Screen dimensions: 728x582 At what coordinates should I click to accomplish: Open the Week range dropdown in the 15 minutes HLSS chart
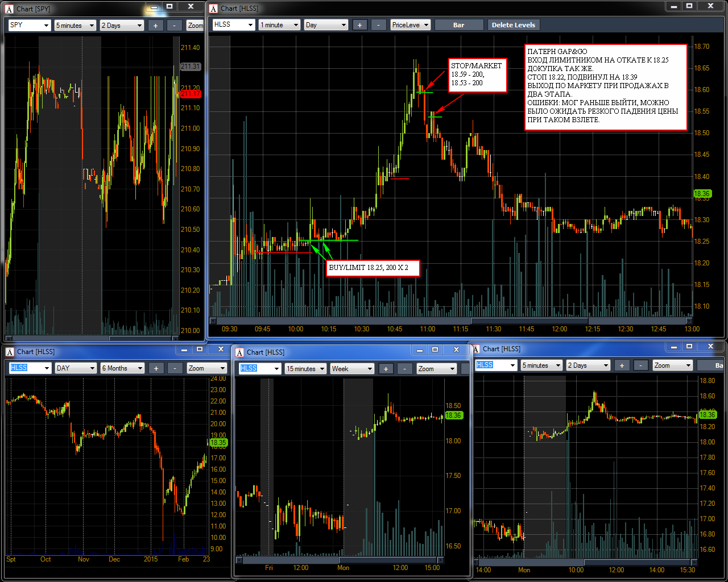pos(353,368)
